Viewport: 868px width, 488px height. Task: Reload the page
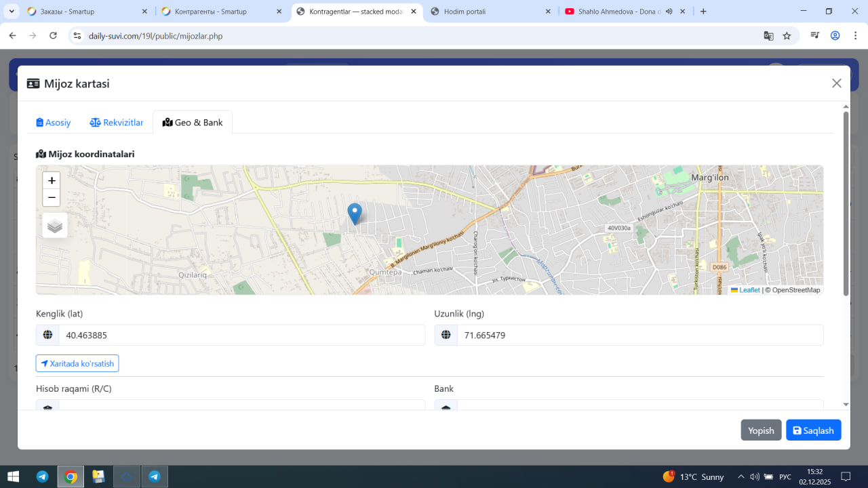tap(54, 36)
